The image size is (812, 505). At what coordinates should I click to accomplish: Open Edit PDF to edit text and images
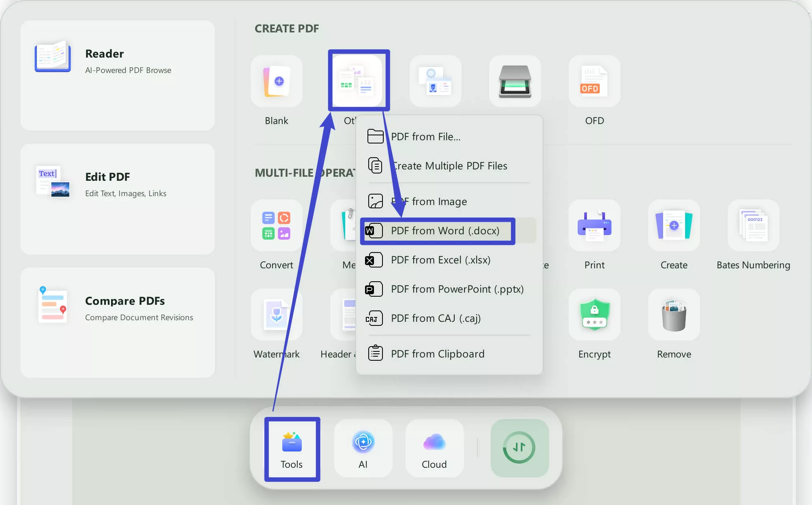click(117, 184)
